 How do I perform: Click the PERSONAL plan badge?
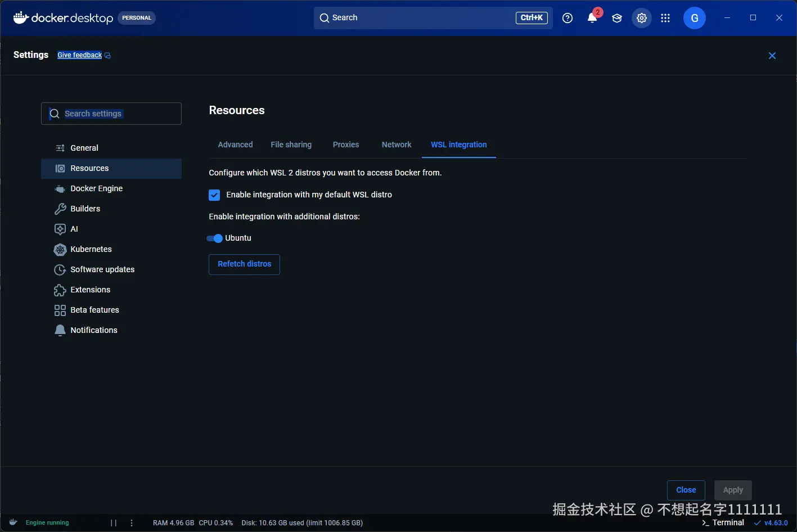point(137,18)
